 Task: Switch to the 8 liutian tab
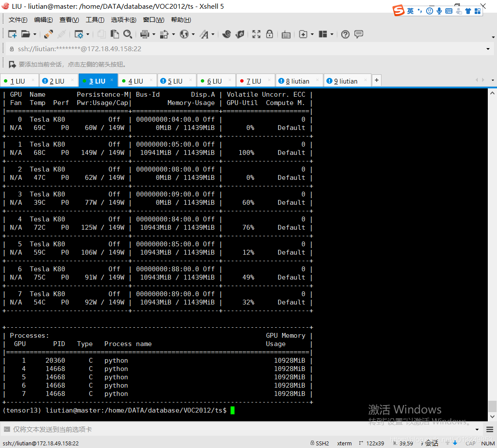(x=299, y=80)
